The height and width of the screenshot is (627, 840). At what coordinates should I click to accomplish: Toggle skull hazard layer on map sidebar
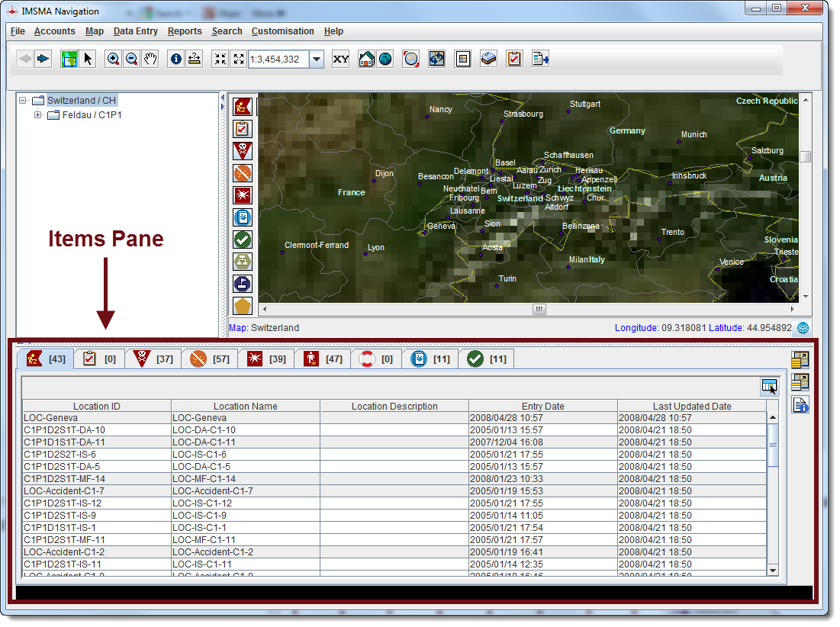[x=243, y=150]
